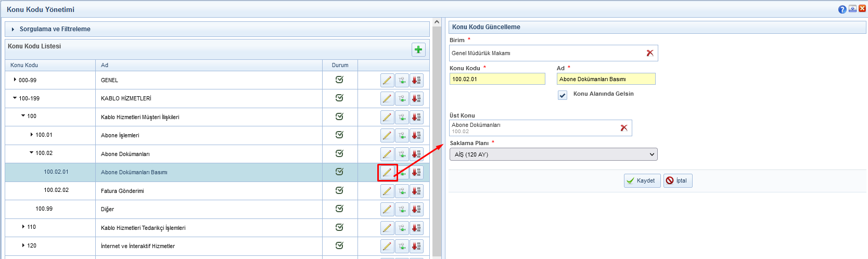Click tree add-child icon in Fatura Gönderimi row

402,191
